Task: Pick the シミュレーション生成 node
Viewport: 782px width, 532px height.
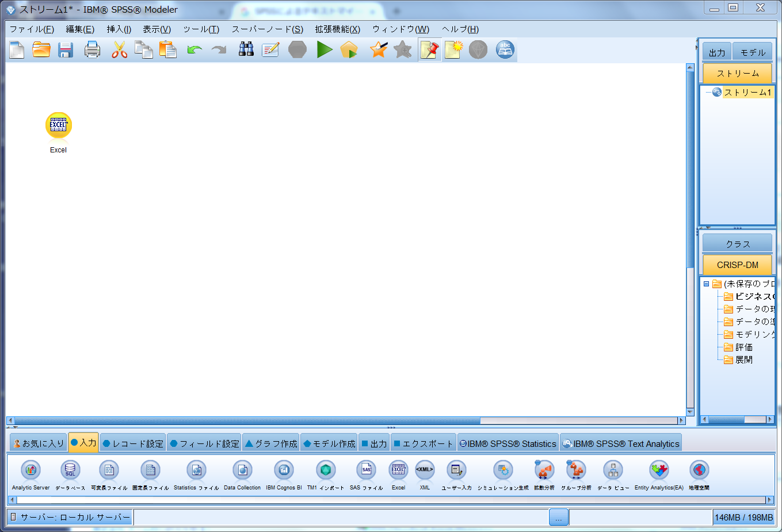Action: pyautogui.click(x=503, y=470)
